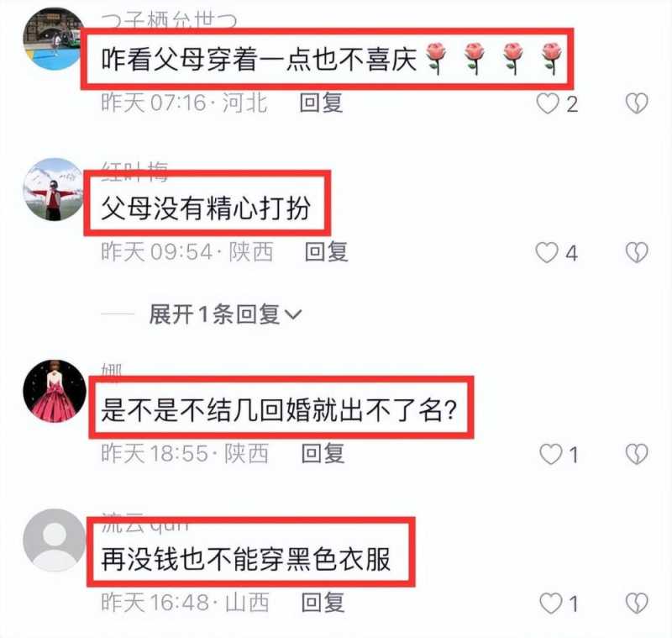Viewport: 672px width, 638px height.
Task: Reply to the 16:48 山西 comment
Action: (323, 603)
